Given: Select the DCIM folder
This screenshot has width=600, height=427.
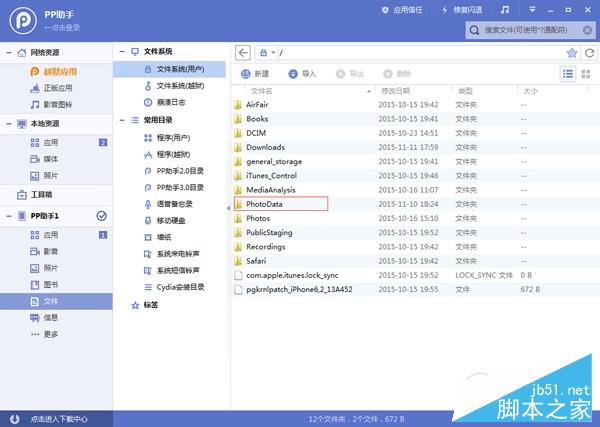Looking at the screenshot, I should 256,133.
